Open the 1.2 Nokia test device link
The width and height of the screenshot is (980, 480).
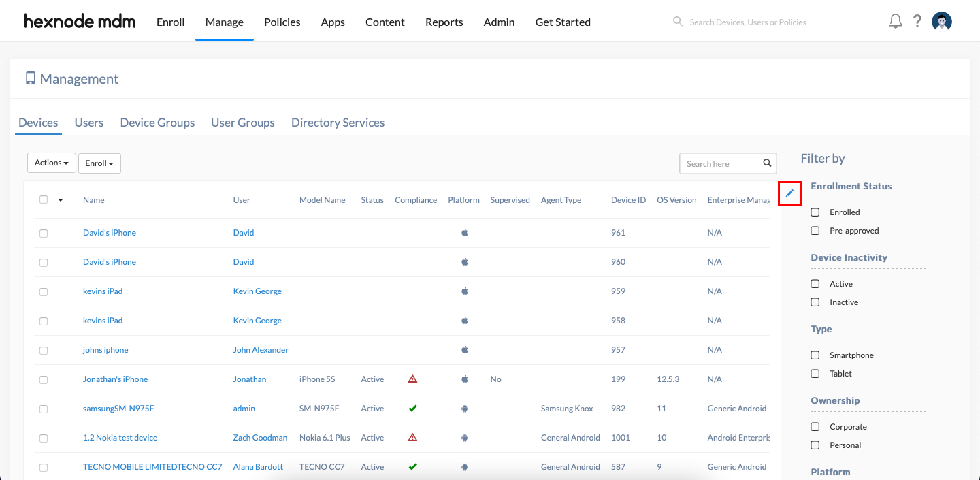pos(120,438)
